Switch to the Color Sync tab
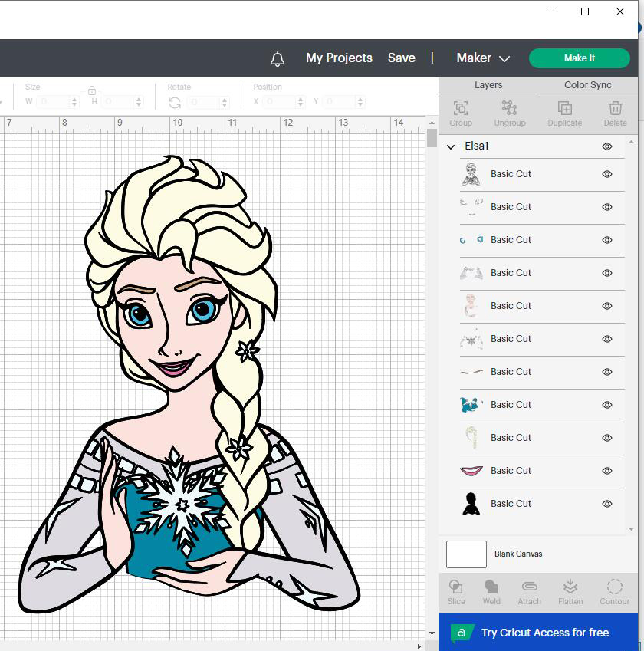This screenshot has height=651, width=644. (x=587, y=84)
